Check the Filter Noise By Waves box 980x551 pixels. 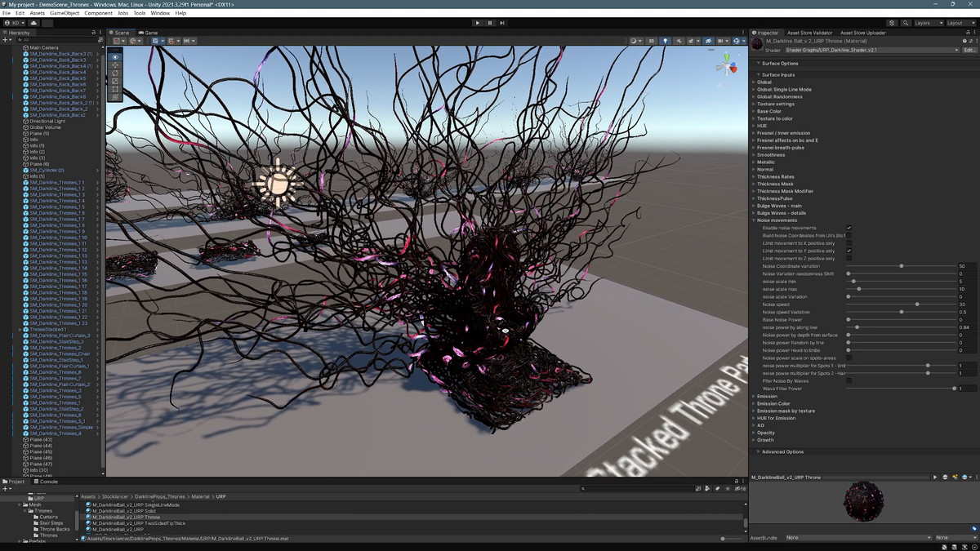pos(849,380)
